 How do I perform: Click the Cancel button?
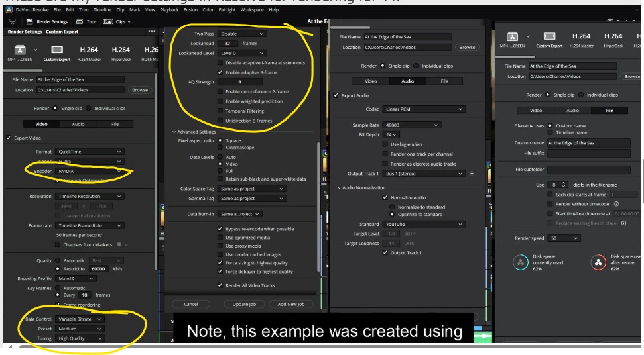[190, 304]
